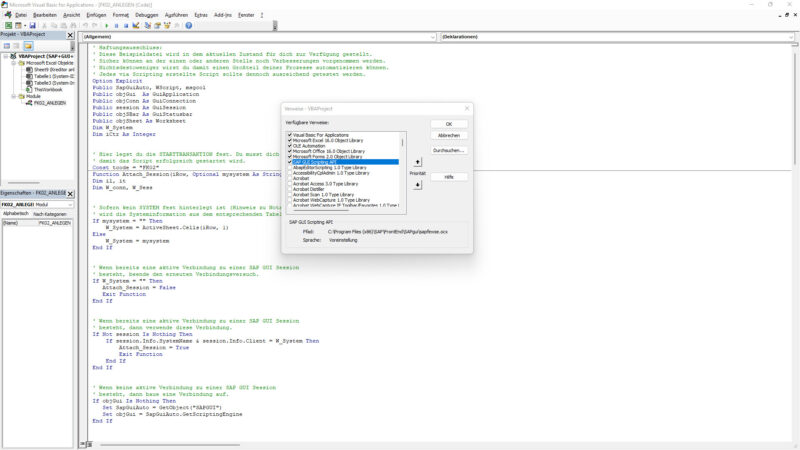
Task: Open the Debuggen menu
Action: point(148,15)
